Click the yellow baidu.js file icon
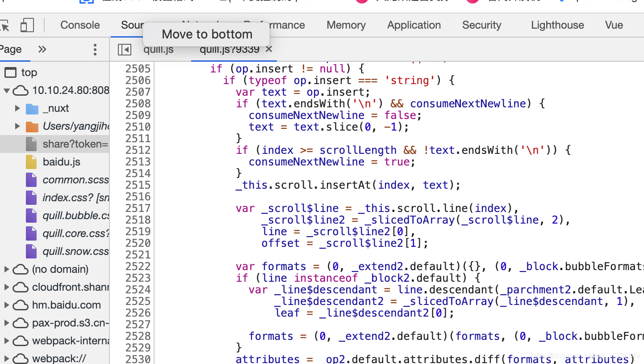The height and width of the screenshot is (364, 644). (x=31, y=162)
